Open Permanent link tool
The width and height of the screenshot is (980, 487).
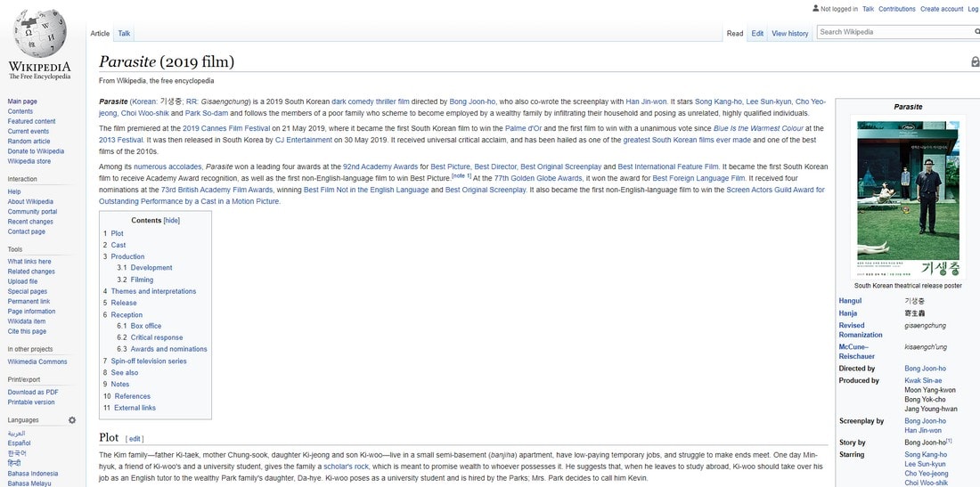[x=29, y=302]
